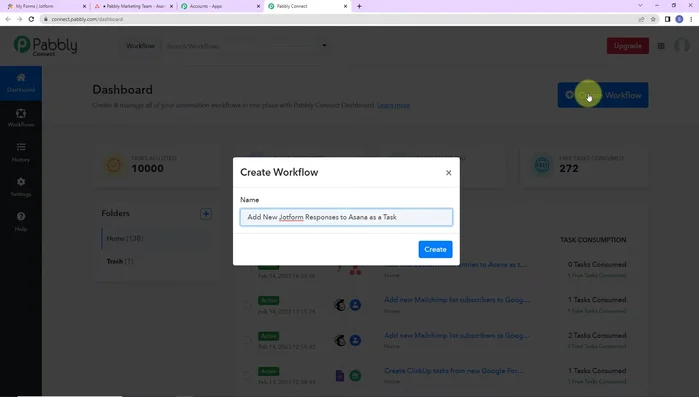699x397 pixels.
Task: Close the Create Workflow dialog
Action: 448,172
